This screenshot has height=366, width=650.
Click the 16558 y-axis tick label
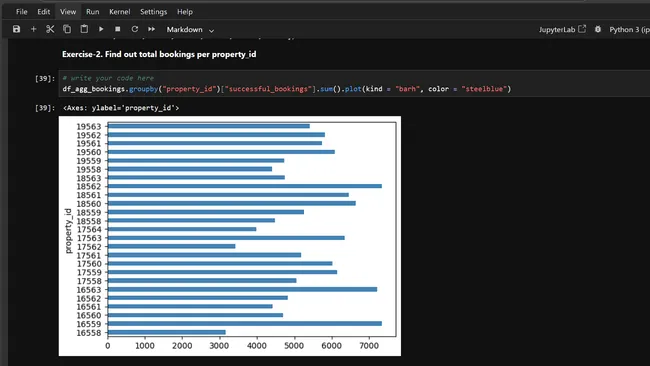89,332
